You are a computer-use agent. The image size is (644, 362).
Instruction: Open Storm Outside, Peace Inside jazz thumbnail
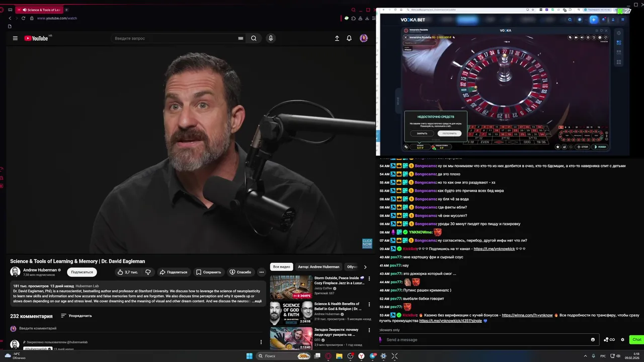tap(291, 287)
